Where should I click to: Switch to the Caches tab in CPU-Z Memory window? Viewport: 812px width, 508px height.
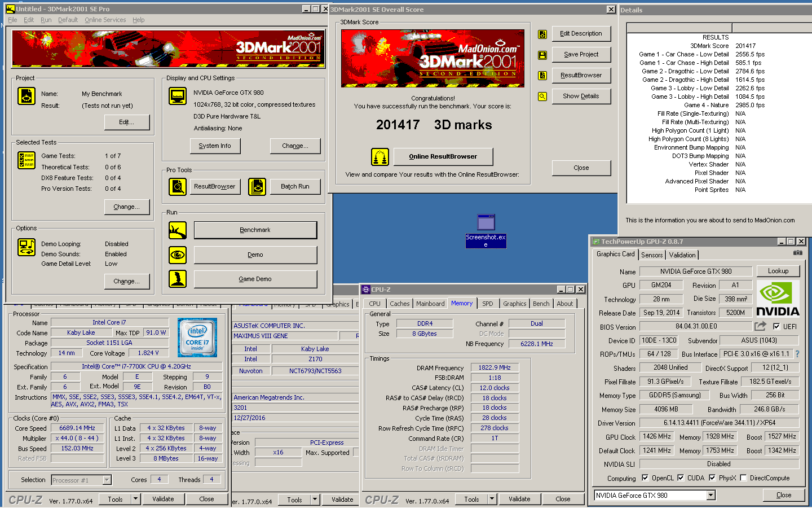coord(400,304)
